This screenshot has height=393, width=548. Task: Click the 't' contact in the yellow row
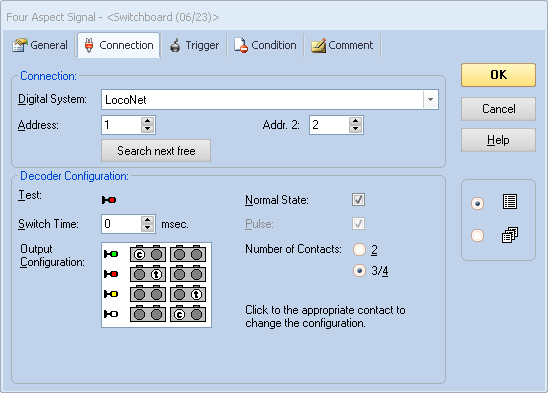point(196,295)
